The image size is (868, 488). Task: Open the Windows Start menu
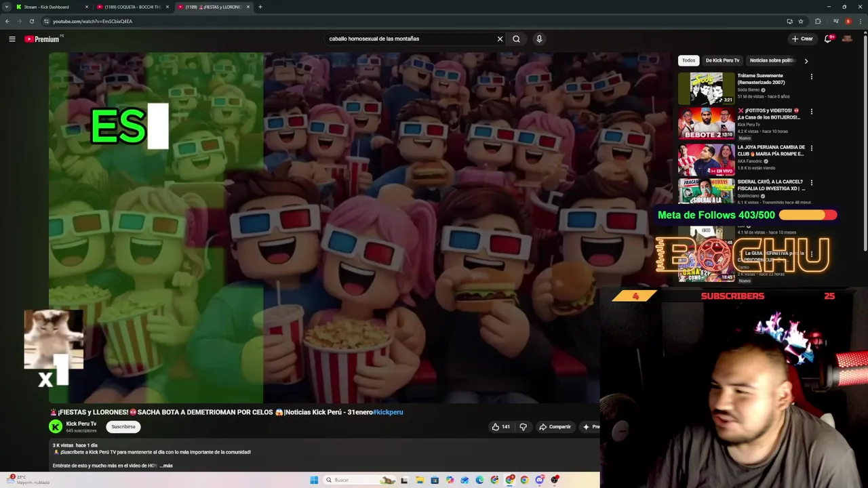click(314, 480)
